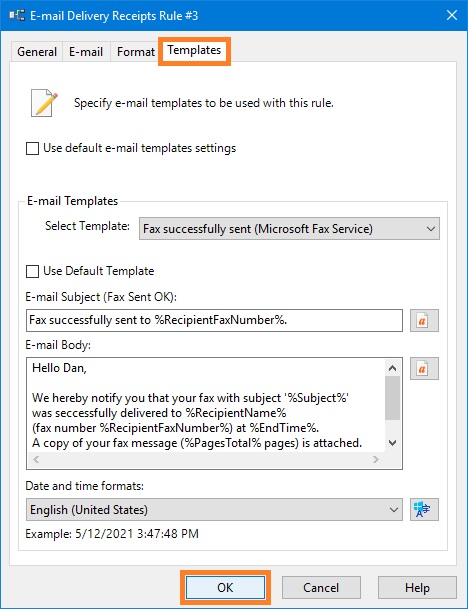The height and width of the screenshot is (609, 468).
Task: Click the E-mail Body vertical scrollbar thumb
Action: pos(393,398)
